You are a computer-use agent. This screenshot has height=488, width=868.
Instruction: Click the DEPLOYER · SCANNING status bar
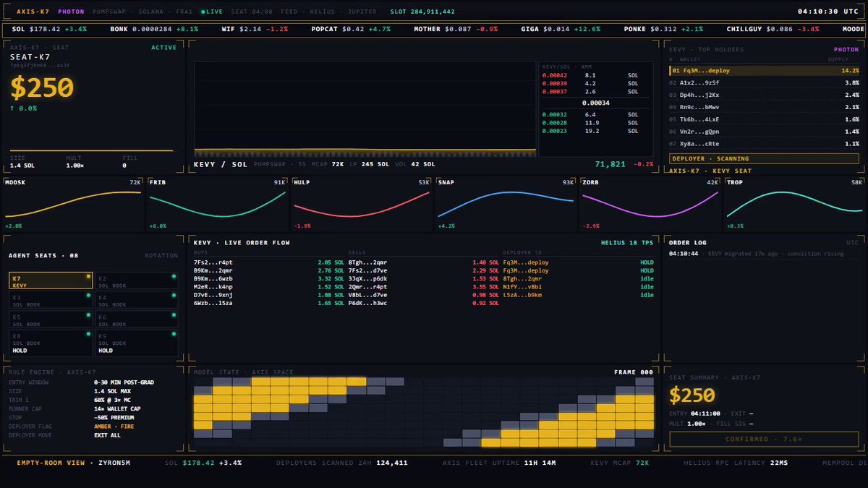(765, 158)
